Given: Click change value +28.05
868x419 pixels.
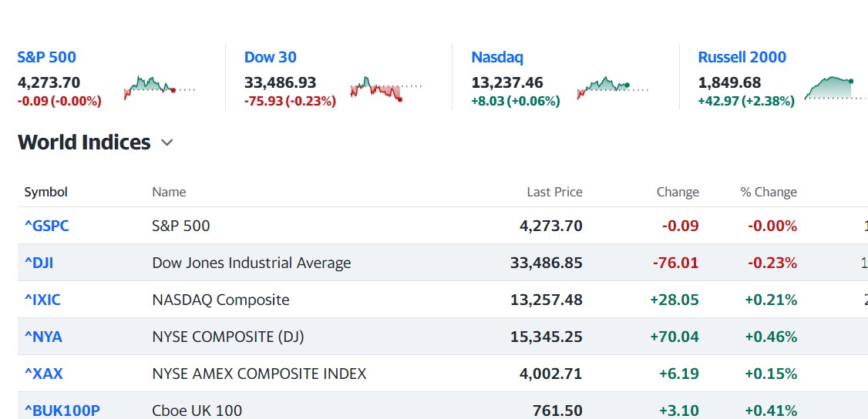Looking at the screenshot, I should pos(675,300).
